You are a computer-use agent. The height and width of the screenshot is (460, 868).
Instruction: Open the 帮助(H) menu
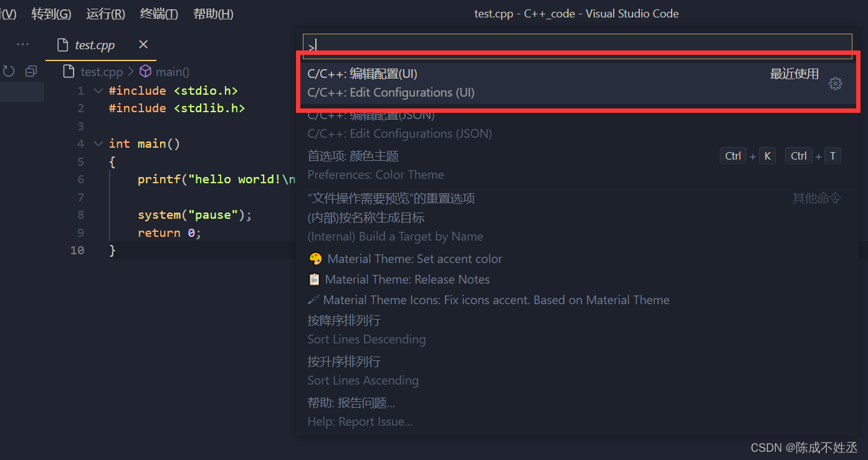pos(213,14)
